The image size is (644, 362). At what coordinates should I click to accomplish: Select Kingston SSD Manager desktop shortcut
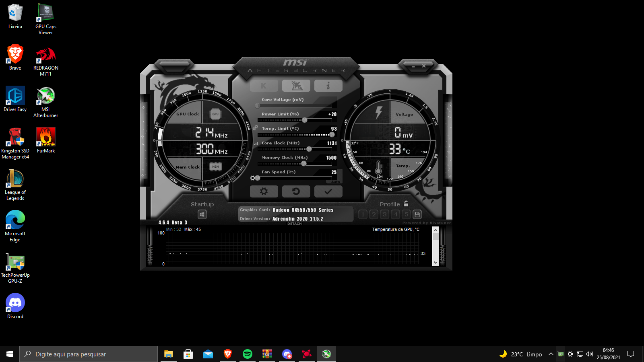15,144
